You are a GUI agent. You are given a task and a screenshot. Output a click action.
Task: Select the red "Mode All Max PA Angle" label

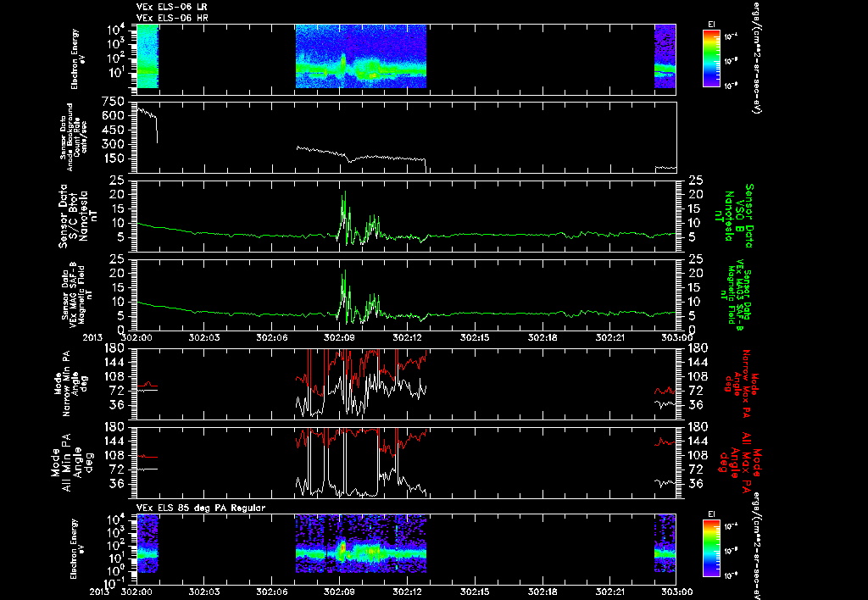[x=741, y=463]
